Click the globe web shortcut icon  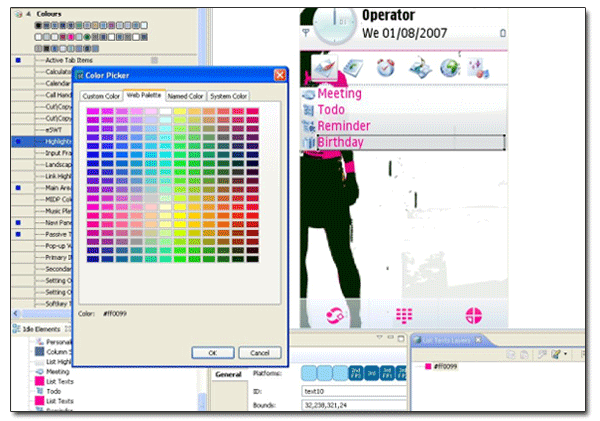pyautogui.click(x=449, y=68)
